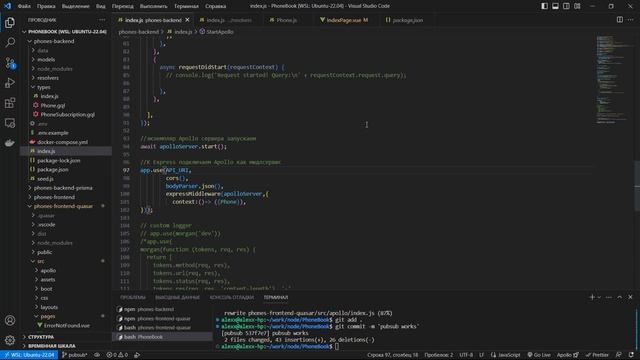The height and width of the screenshot is (360, 640).
Task: Open the Remote Explorer view
Action: pyautogui.click(x=10, y=123)
